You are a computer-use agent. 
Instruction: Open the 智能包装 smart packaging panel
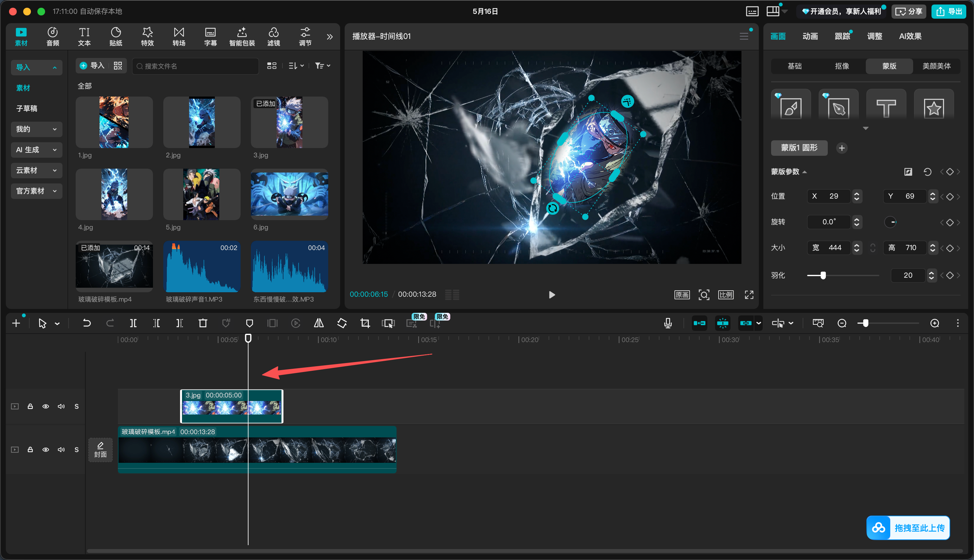pyautogui.click(x=242, y=37)
